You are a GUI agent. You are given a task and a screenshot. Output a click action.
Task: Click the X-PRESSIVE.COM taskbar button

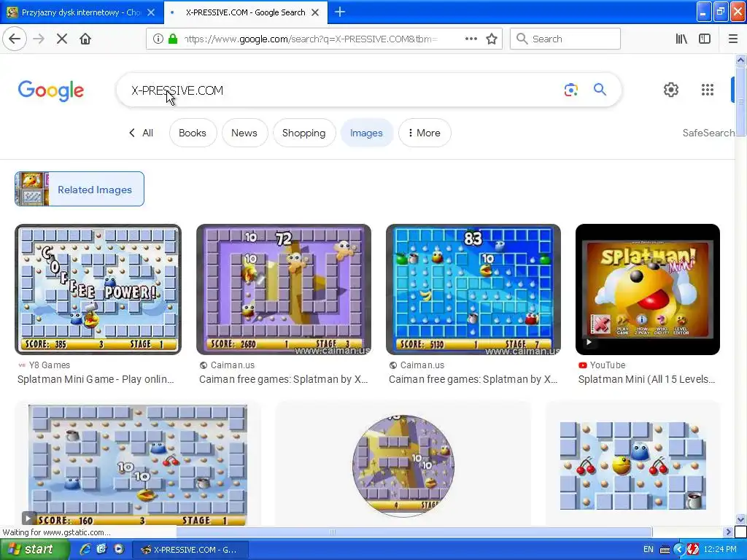[x=190, y=550]
